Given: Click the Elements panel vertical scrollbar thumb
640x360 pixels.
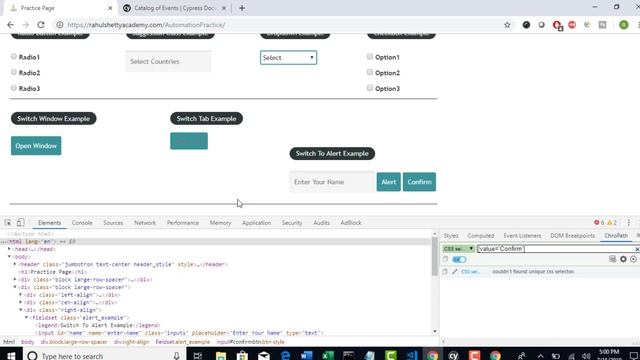Looking at the screenshot, I should [x=435, y=256].
